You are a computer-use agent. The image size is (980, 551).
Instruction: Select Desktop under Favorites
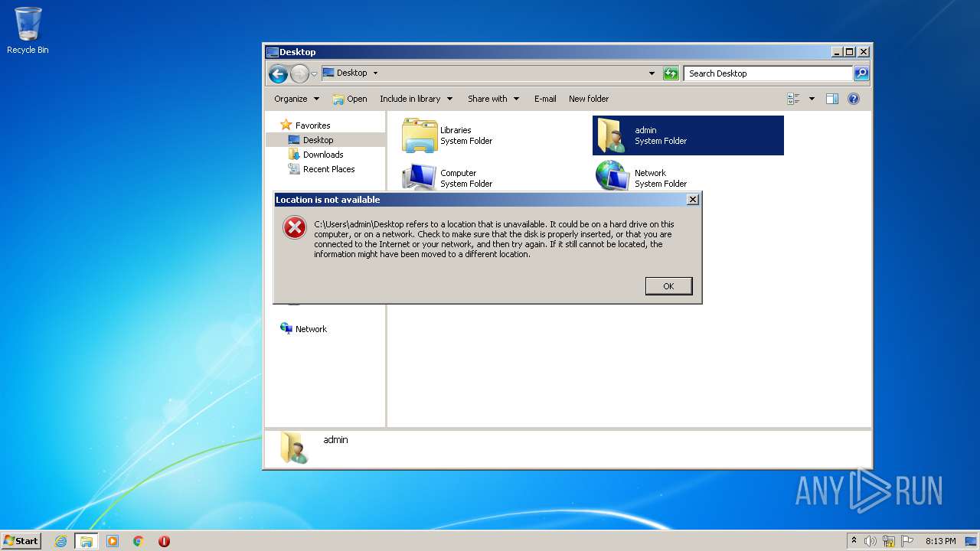pos(311,140)
